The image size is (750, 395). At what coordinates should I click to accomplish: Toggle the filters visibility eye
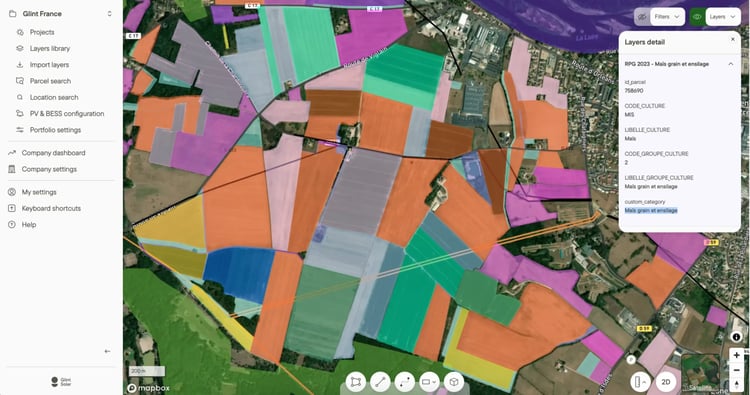[x=642, y=17]
